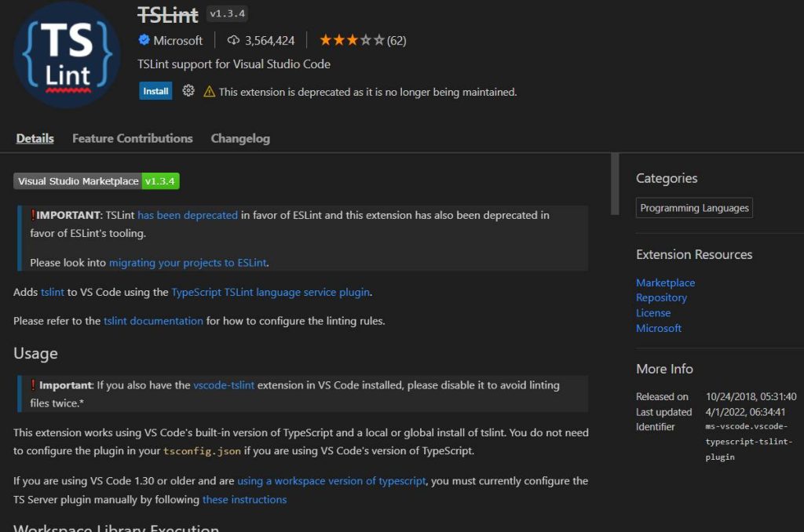
Task: Open the tslint documentation link
Action: (x=153, y=321)
